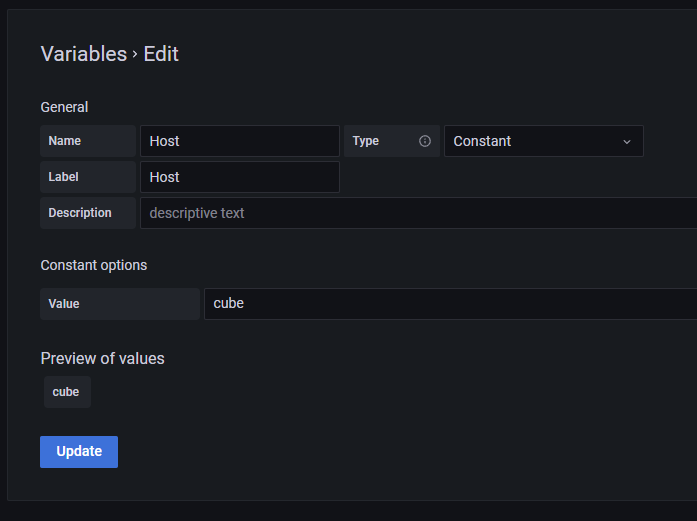Click the Label input field containing Host
The width and height of the screenshot is (697, 521).
click(x=240, y=177)
